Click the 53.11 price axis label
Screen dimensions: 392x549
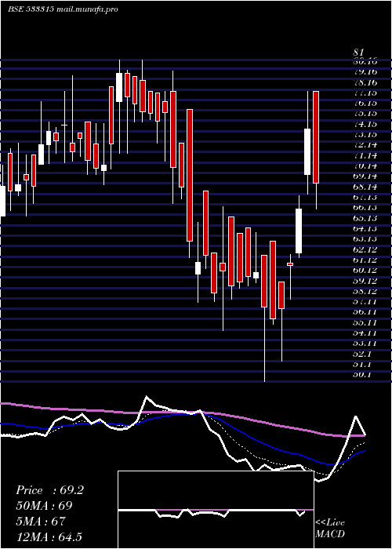click(365, 344)
